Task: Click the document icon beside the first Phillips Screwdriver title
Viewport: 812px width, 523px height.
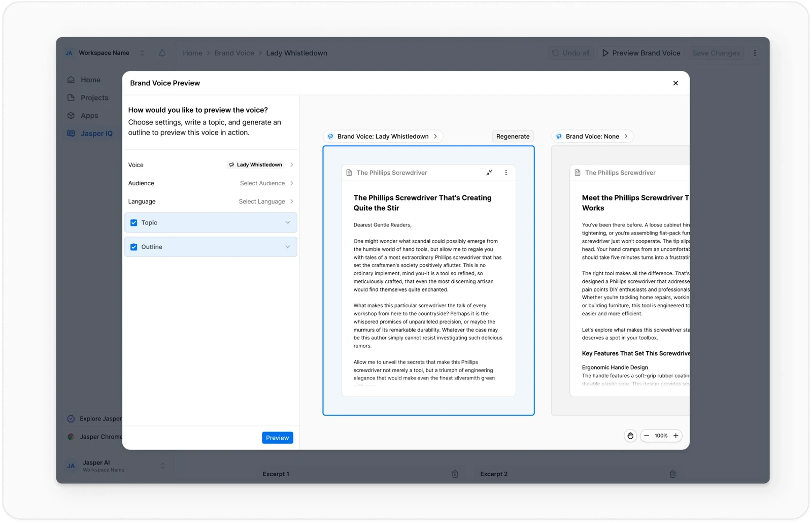Action: [349, 173]
